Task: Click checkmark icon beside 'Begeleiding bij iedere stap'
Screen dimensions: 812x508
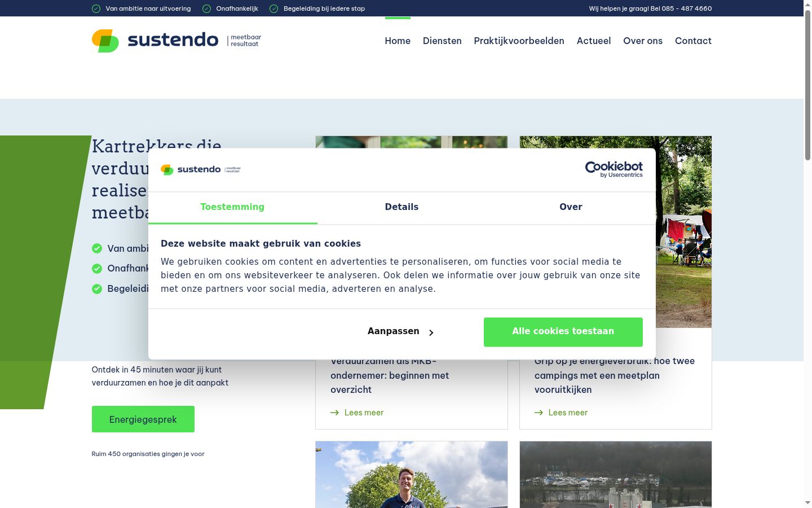Action: coord(273,8)
